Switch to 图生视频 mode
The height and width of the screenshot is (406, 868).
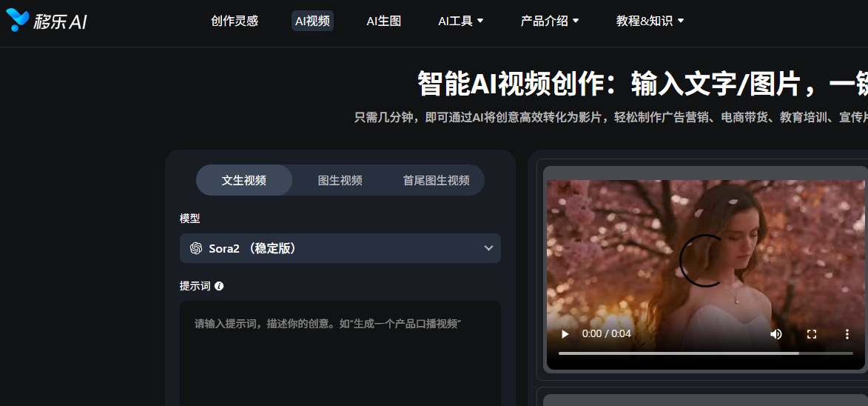(340, 180)
